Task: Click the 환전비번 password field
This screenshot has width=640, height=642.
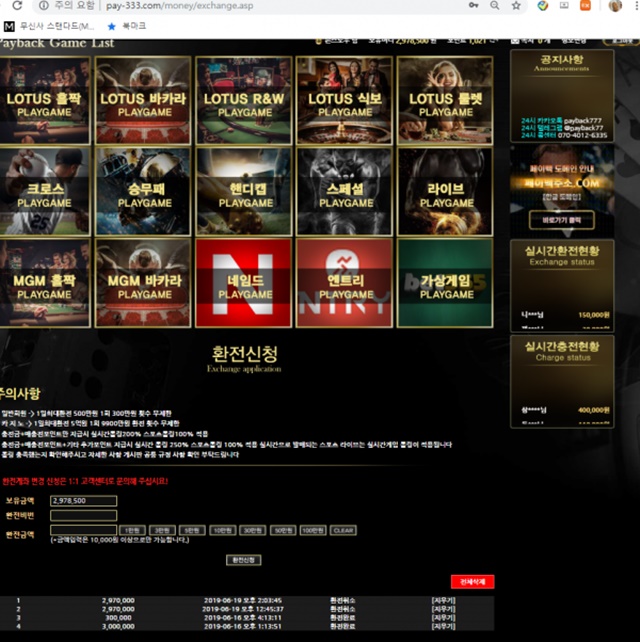Action: coord(84,515)
